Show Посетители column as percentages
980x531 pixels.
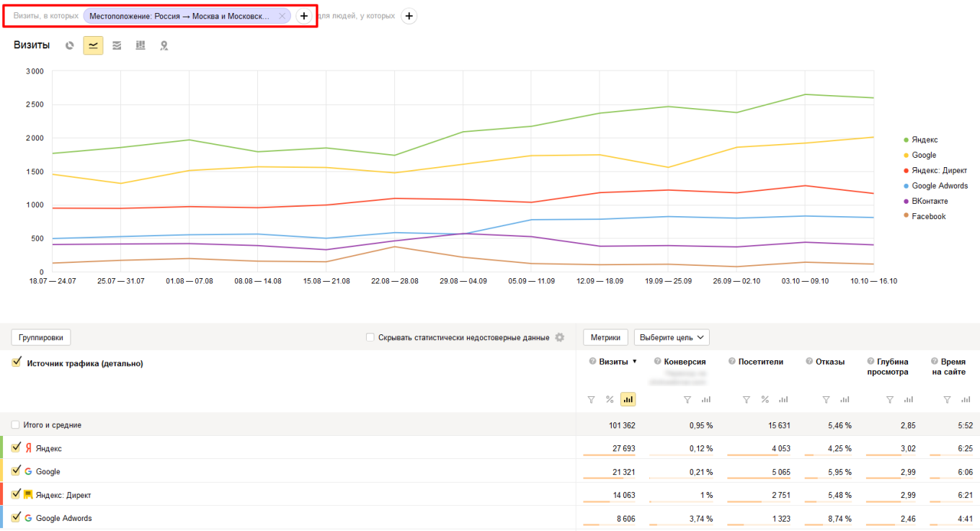coord(765,399)
